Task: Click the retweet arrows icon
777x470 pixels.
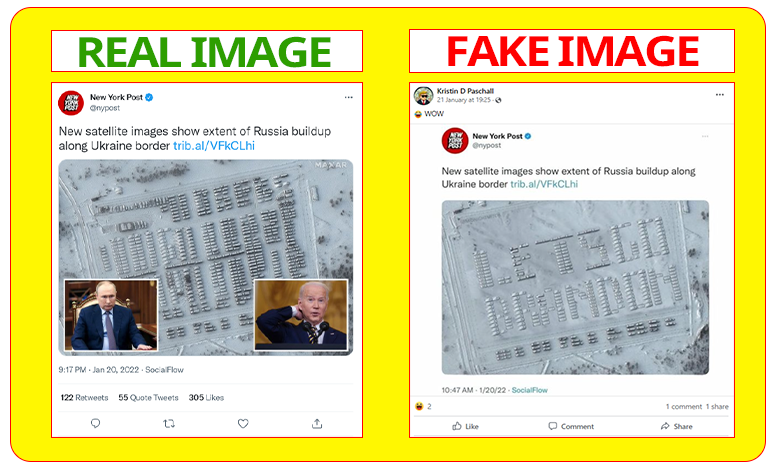Action: [x=169, y=423]
